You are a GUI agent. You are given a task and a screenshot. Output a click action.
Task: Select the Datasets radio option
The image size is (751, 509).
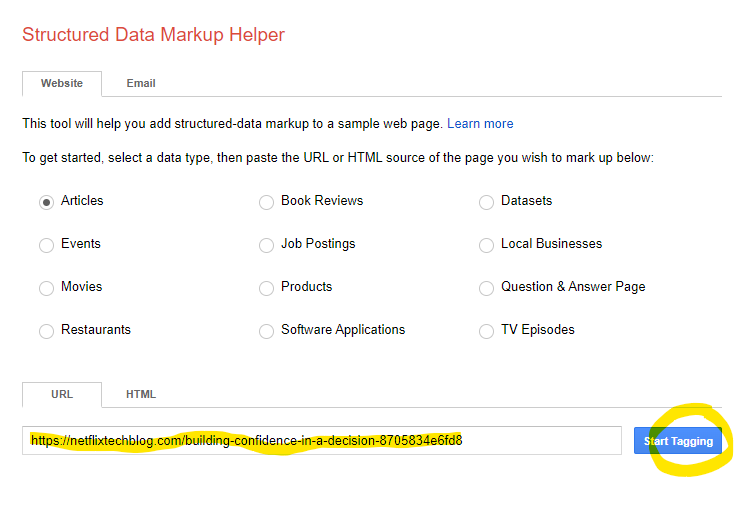[486, 202]
